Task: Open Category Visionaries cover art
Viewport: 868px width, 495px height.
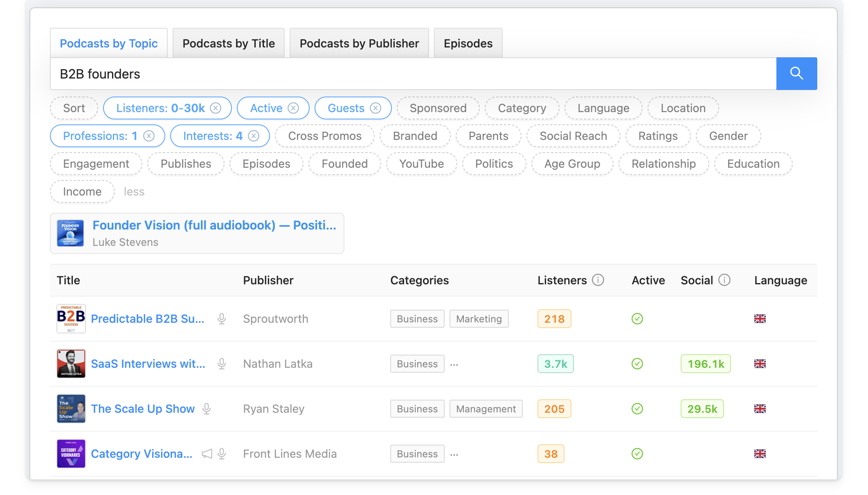Action: [71, 454]
